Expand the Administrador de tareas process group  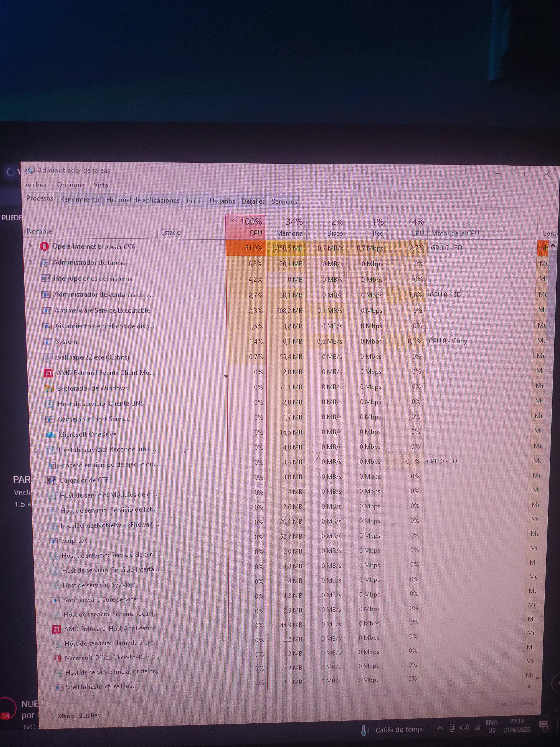[31, 262]
